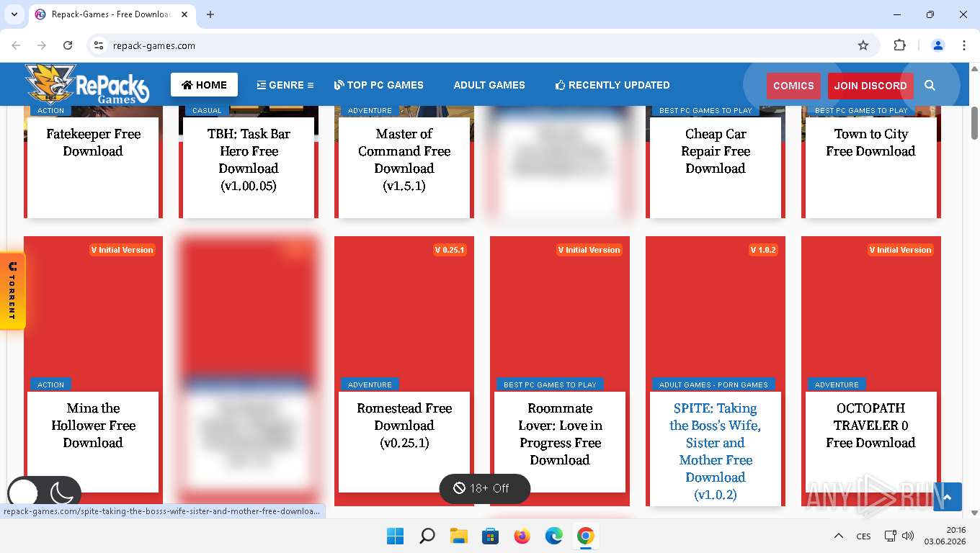Open Windows taskbar search
Screen dimensions: 980x553
(x=427, y=536)
